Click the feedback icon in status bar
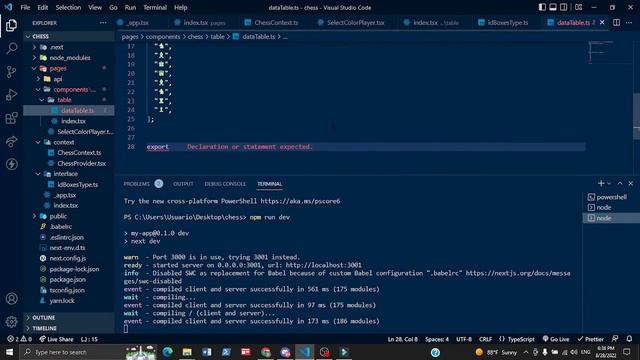Image resolution: width=640 pixels, height=360 pixels. 615,339
